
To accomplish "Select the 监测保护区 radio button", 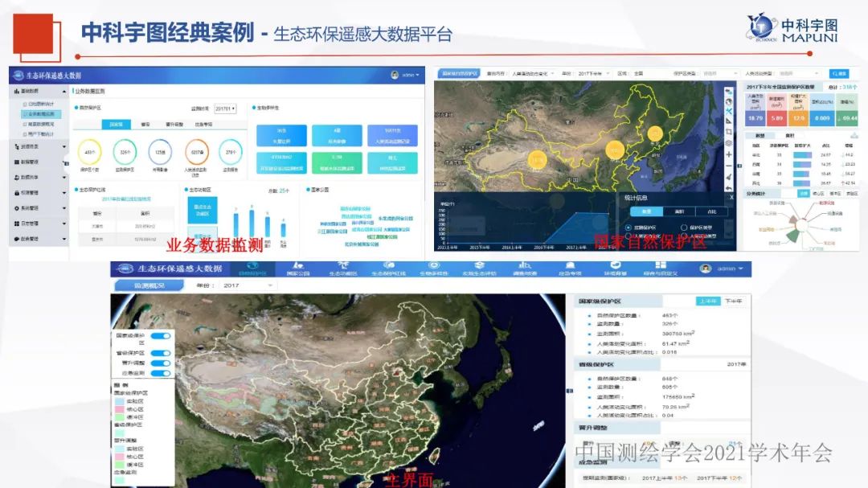I will tap(628, 228).
